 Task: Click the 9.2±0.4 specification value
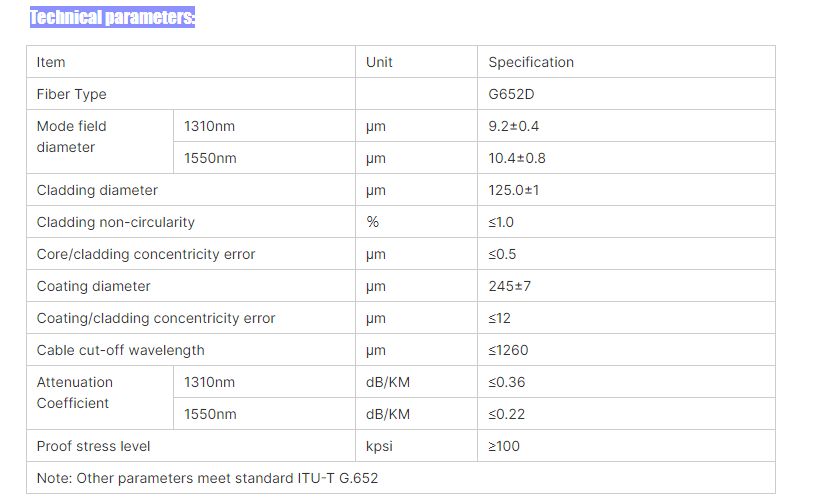click(x=513, y=126)
